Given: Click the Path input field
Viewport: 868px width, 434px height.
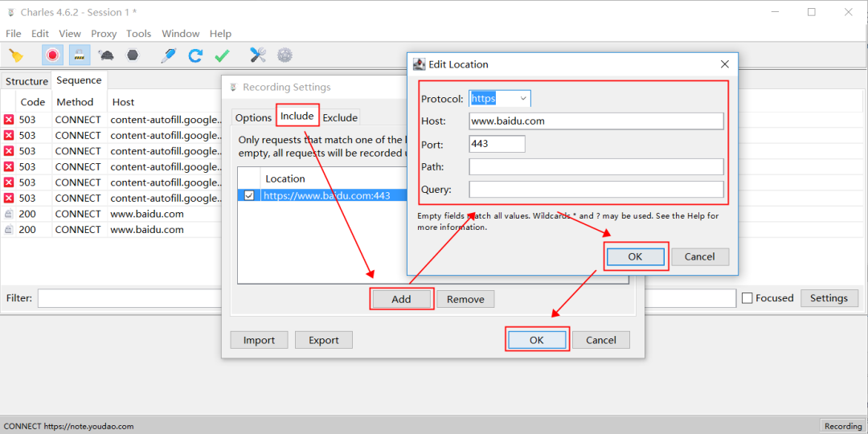Looking at the screenshot, I should point(596,166).
